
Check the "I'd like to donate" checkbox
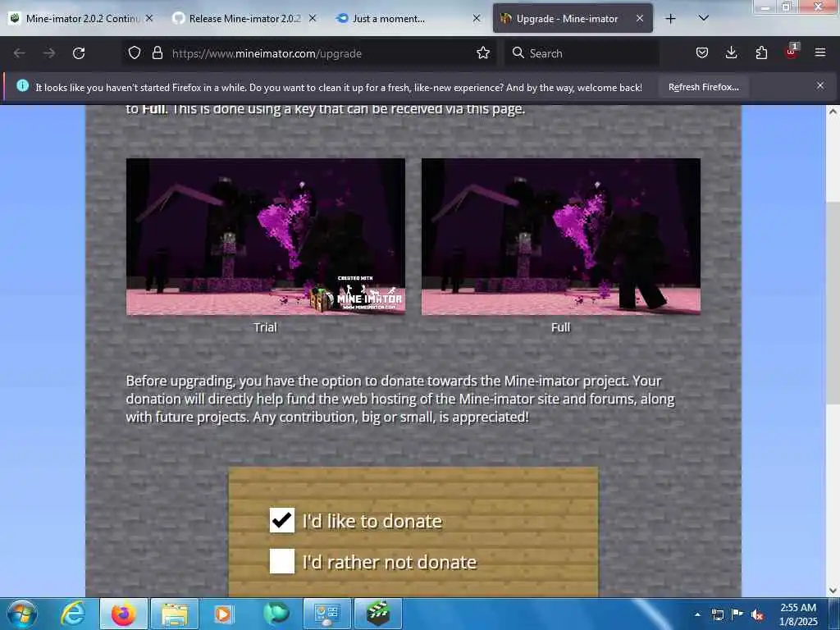pos(282,520)
